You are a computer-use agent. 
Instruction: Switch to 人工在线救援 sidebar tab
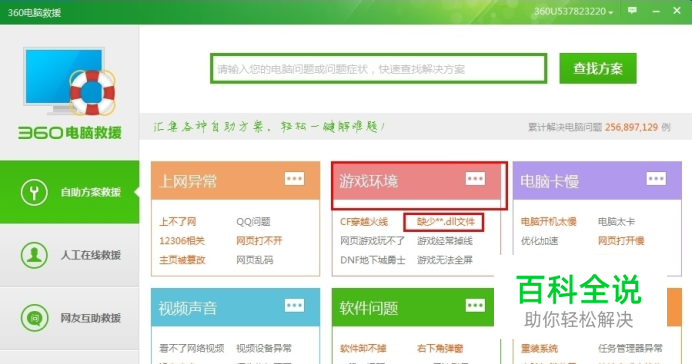click(x=70, y=255)
